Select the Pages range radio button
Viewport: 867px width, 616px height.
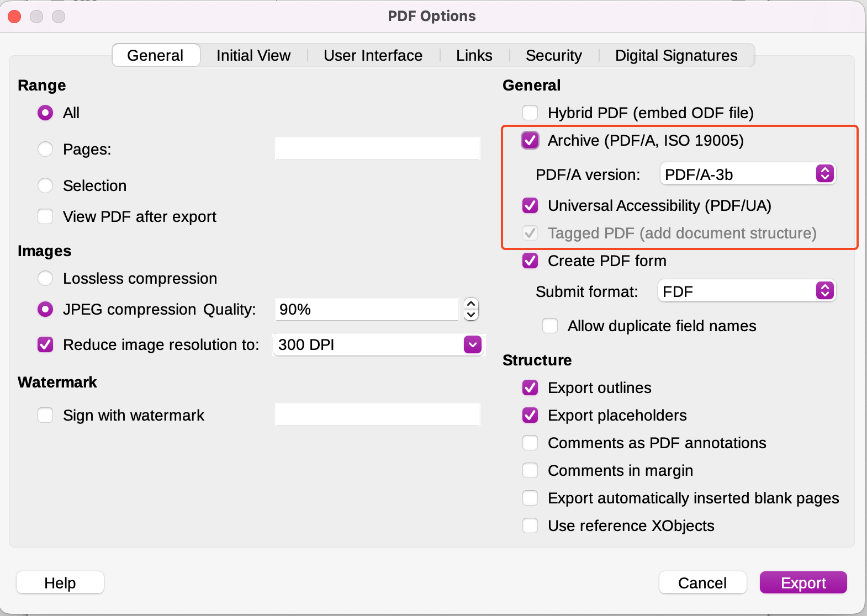45,149
